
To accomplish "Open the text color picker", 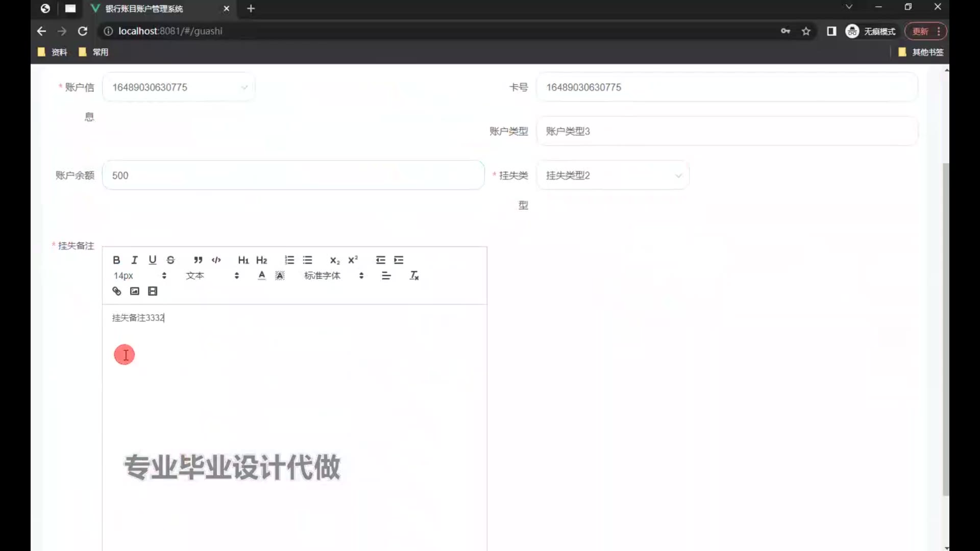I will point(261,276).
